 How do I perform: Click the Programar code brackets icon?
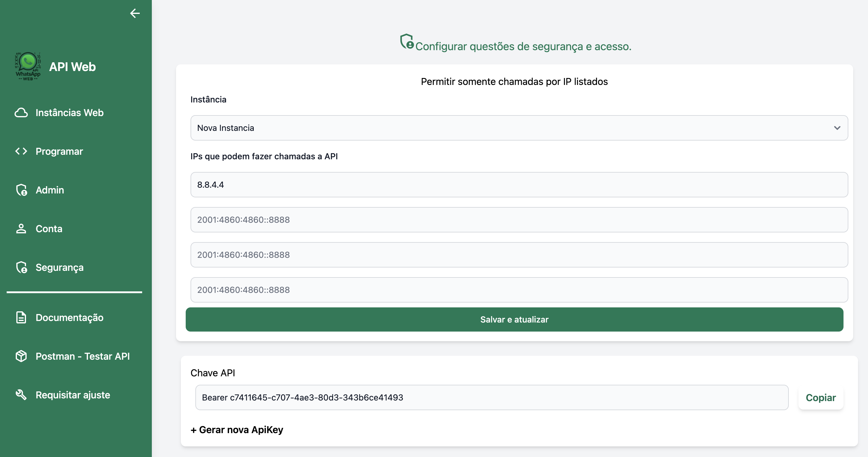21,151
